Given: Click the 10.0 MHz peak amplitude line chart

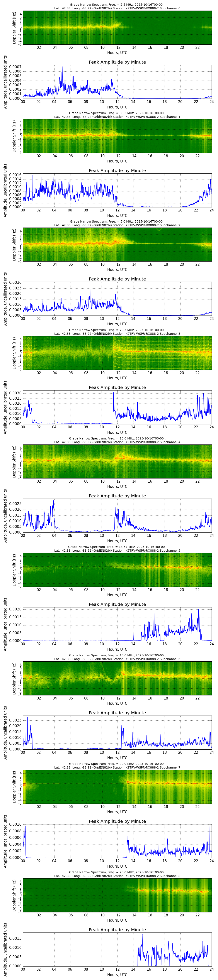Looking at the screenshot, I should pyautogui.click(x=117, y=515).
